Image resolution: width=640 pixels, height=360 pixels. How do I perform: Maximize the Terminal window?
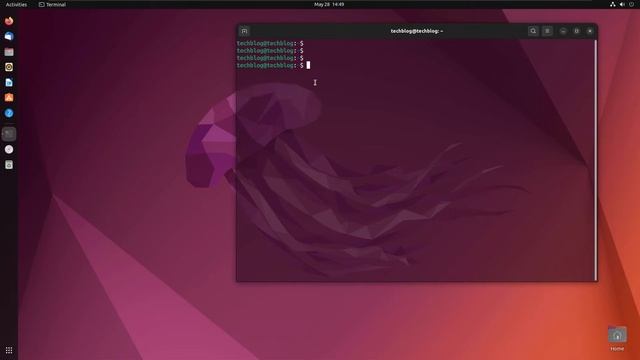click(576, 31)
